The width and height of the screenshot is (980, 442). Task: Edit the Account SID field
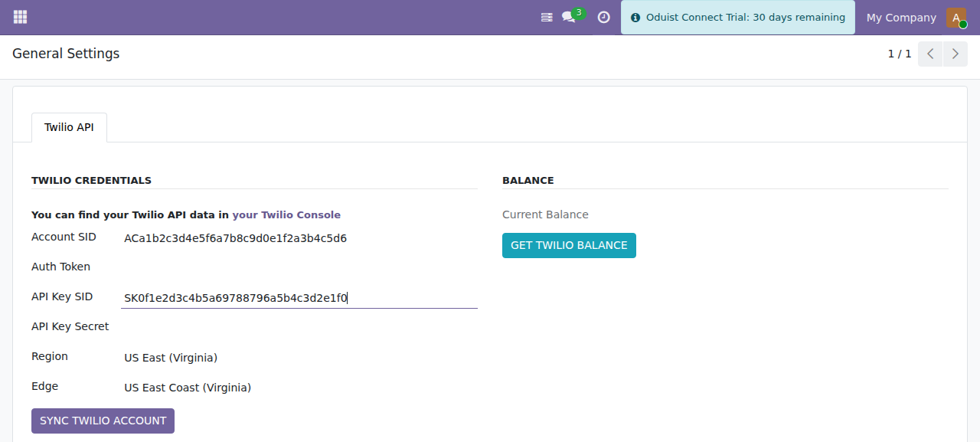click(x=299, y=238)
